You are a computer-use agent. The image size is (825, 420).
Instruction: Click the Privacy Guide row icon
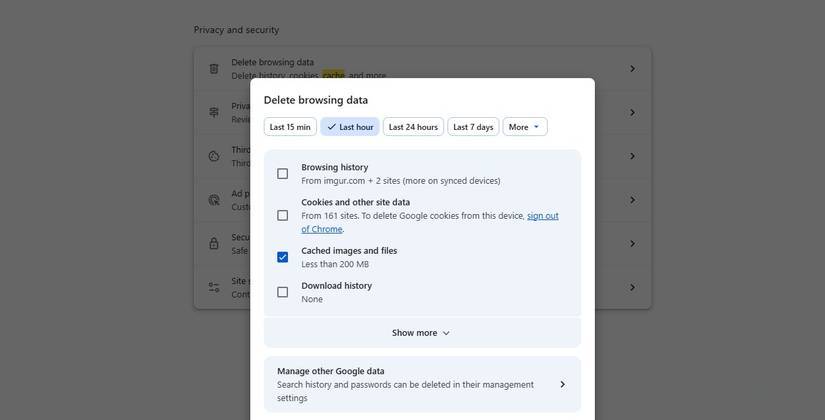coord(214,112)
